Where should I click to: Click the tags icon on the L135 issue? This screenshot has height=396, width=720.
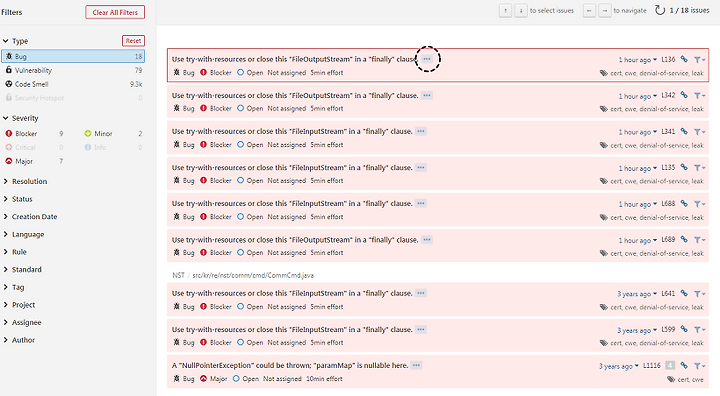coord(604,181)
